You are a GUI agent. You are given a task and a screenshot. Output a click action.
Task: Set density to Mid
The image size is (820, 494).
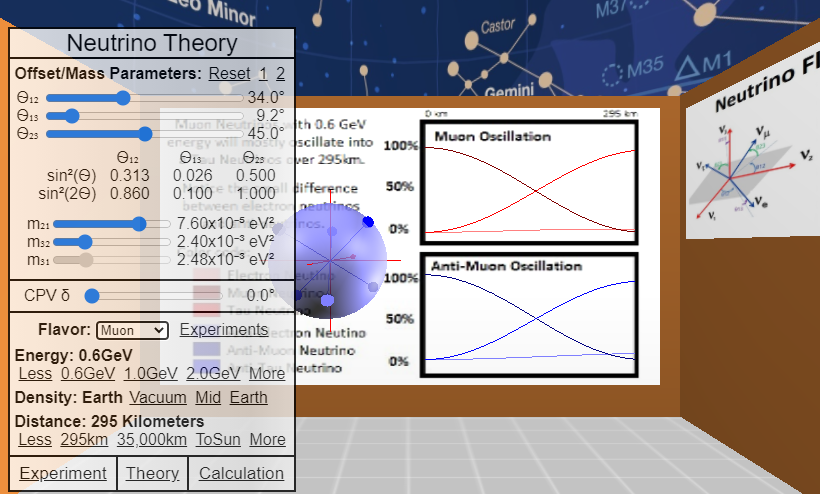[x=208, y=398]
